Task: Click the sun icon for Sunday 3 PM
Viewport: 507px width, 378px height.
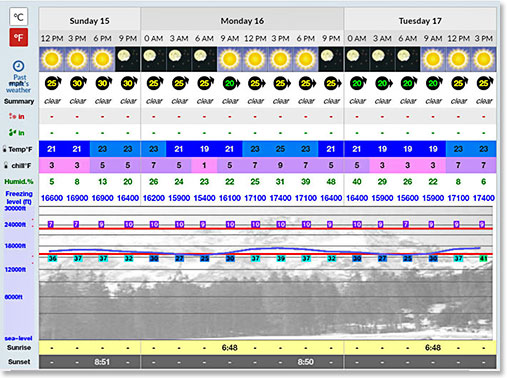Action: coord(77,59)
